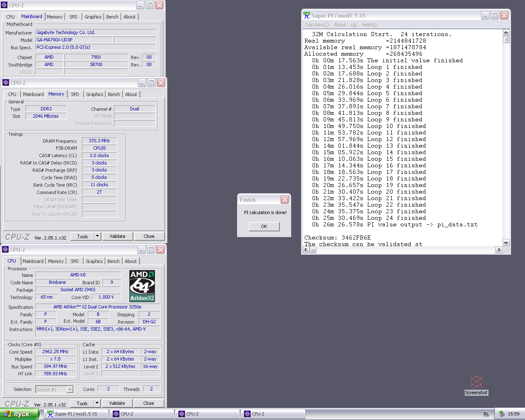Click the top CPU-Z window title icon
The height and width of the screenshot is (420, 525).
4,5
